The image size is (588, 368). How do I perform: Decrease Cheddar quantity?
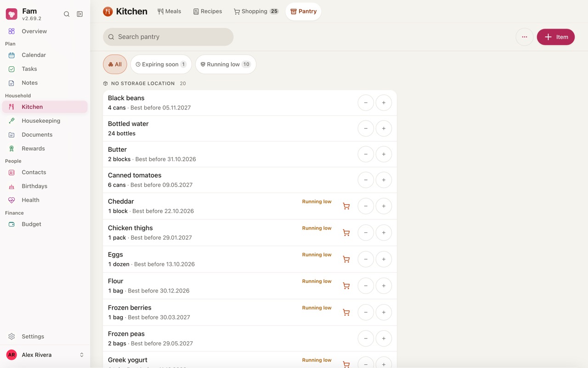pos(366,206)
